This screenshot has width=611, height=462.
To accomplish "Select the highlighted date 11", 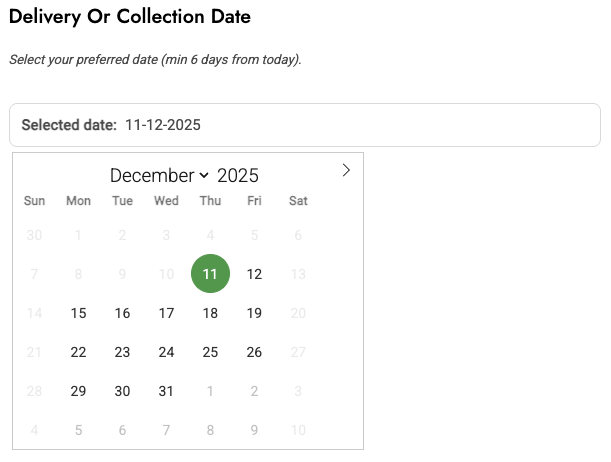I will 210,274.
